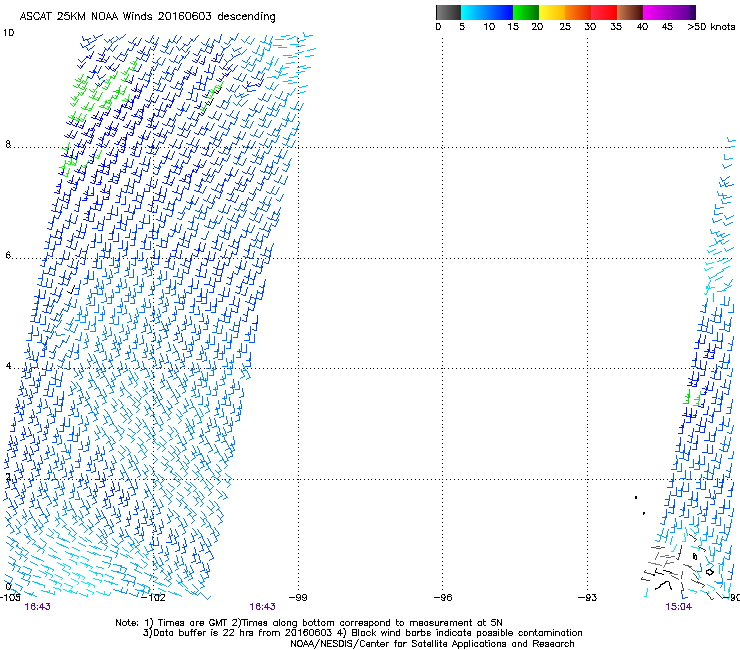Click the '15' label under the color bar
Viewport: 740px width, 650px height.
[x=513, y=27]
